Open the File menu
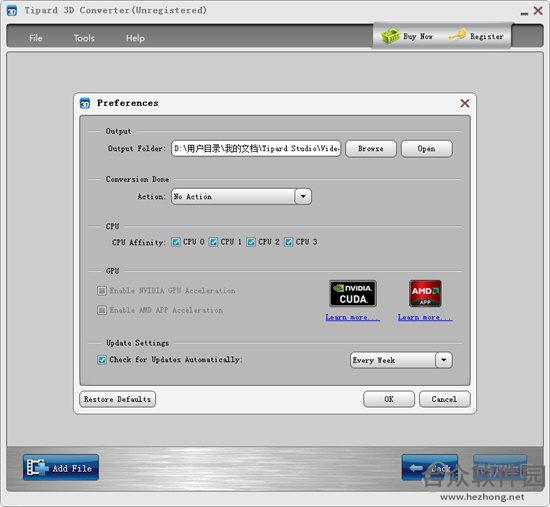 tap(35, 38)
